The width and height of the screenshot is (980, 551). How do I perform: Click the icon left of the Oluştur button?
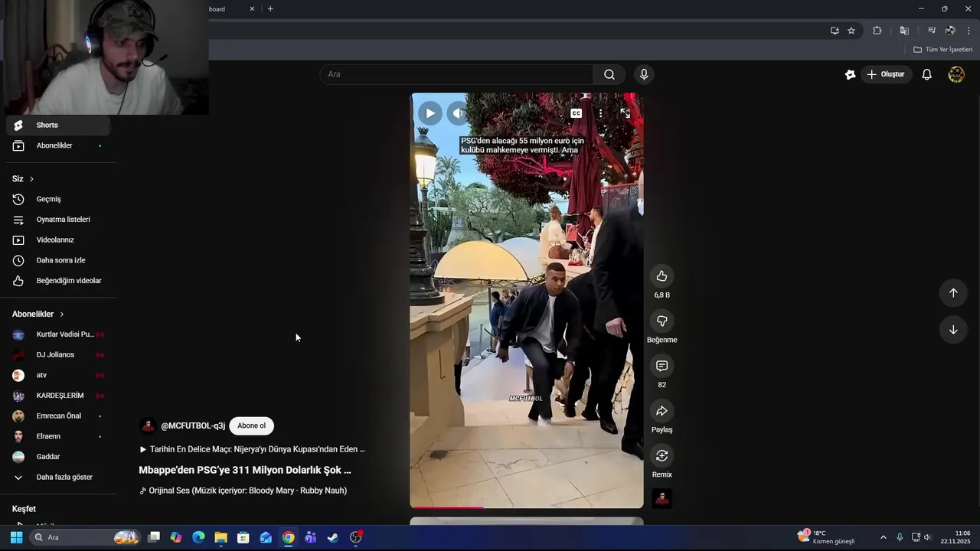click(x=850, y=74)
